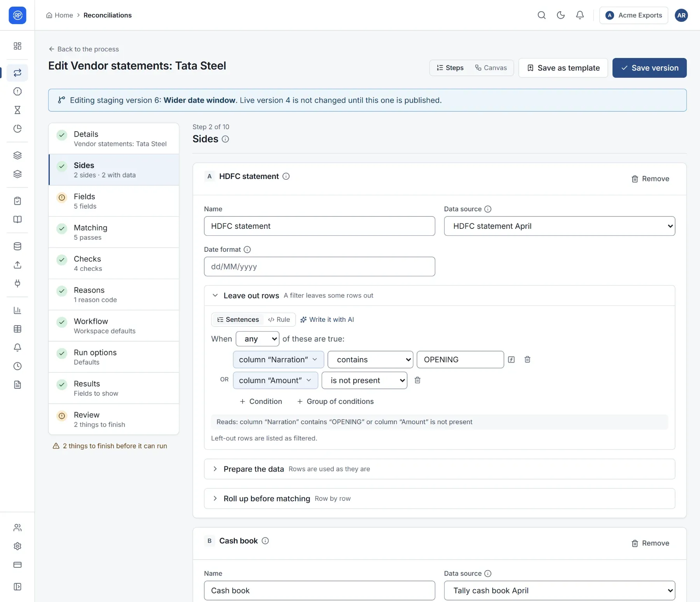700x602 pixels.
Task: Expand the Prepare the data section
Action: point(439,469)
